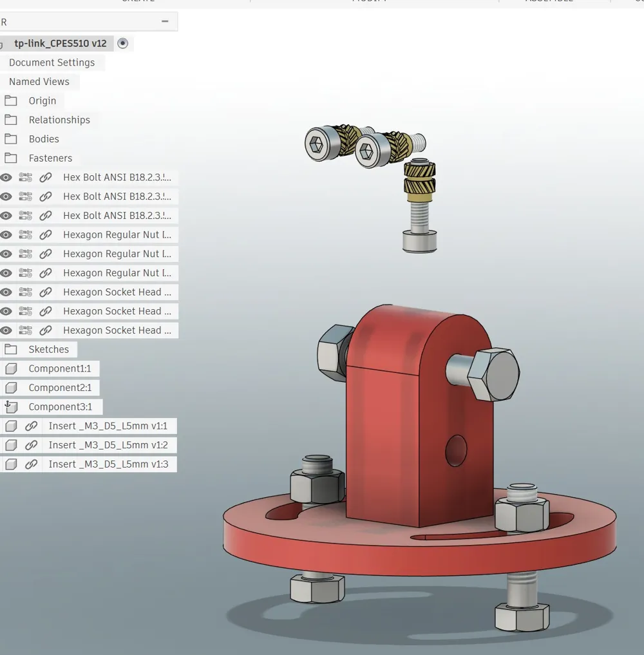Click configuration icon of first Hexagon Regular Nut
The width and height of the screenshot is (644, 655).
point(26,235)
